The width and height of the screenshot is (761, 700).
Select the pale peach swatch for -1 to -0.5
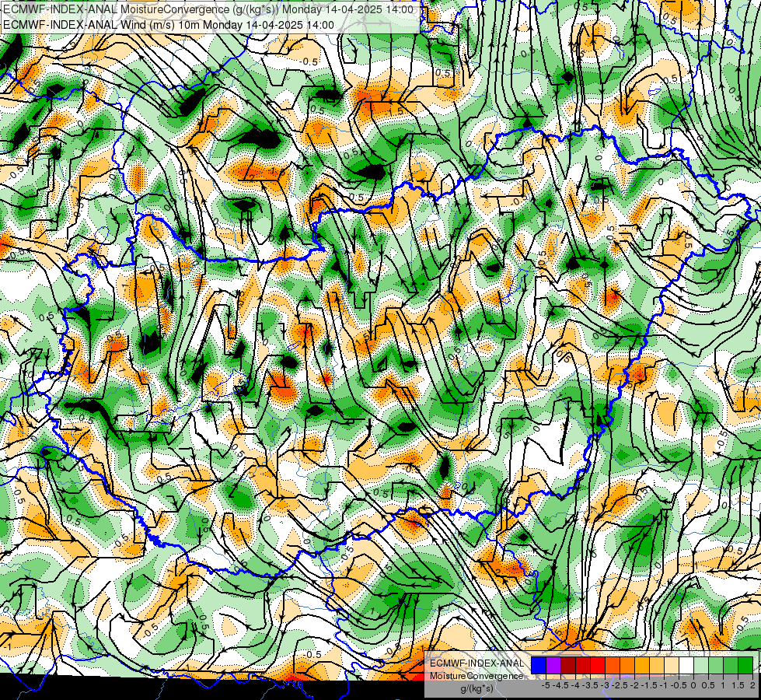672,665
